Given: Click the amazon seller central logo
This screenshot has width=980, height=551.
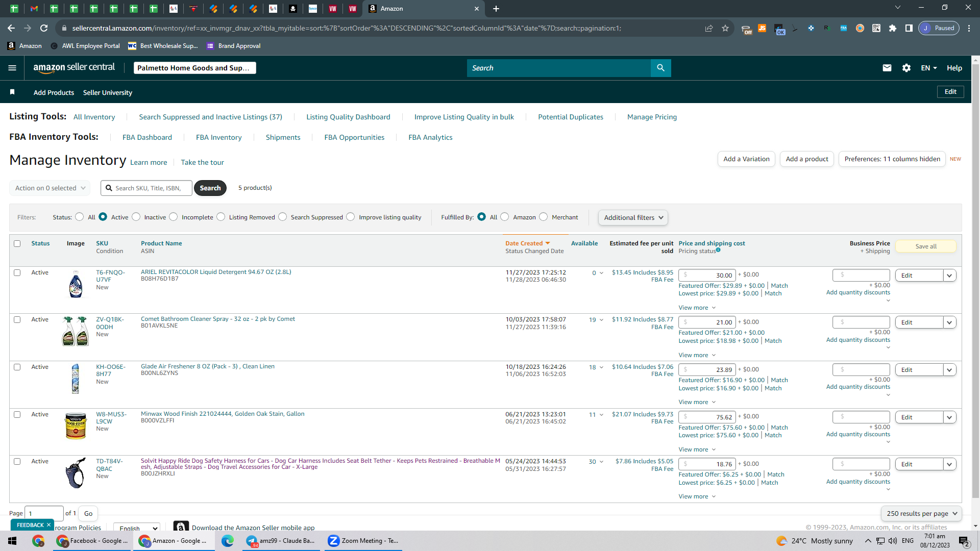Looking at the screenshot, I should (74, 68).
